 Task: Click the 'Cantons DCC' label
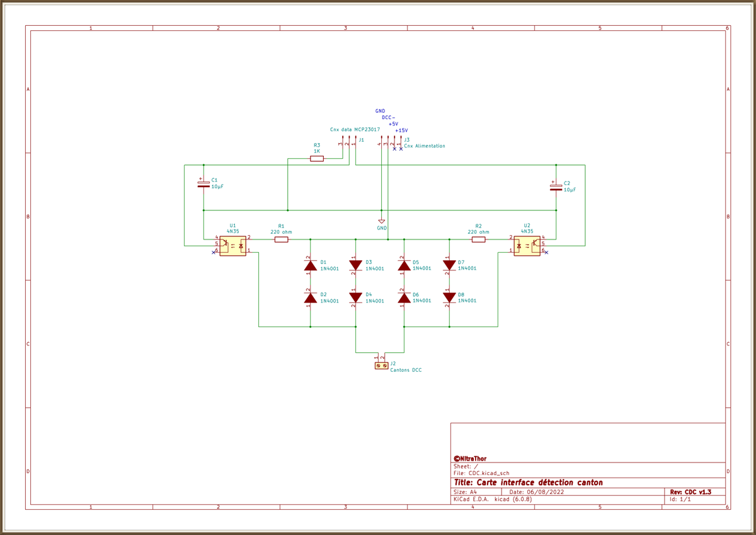pyautogui.click(x=406, y=371)
